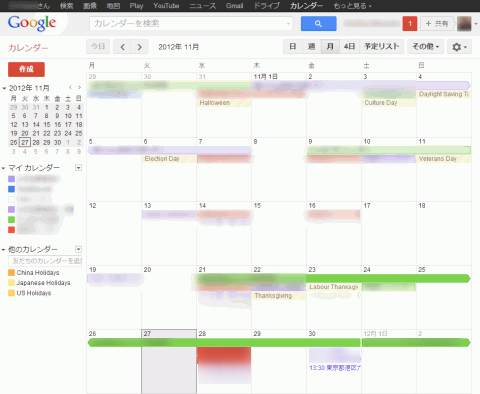This screenshot has height=394, width=480.
Task: Open the Thanksgiving event
Action: pos(279,296)
